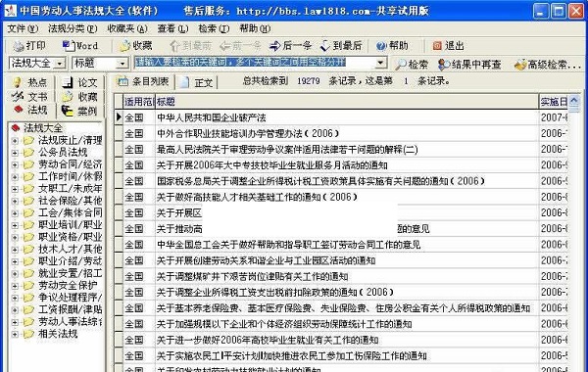Open 帮助 menu in menu bar
Screen dimensions: 588x372
pyautogui.click(x=255, y=28)
